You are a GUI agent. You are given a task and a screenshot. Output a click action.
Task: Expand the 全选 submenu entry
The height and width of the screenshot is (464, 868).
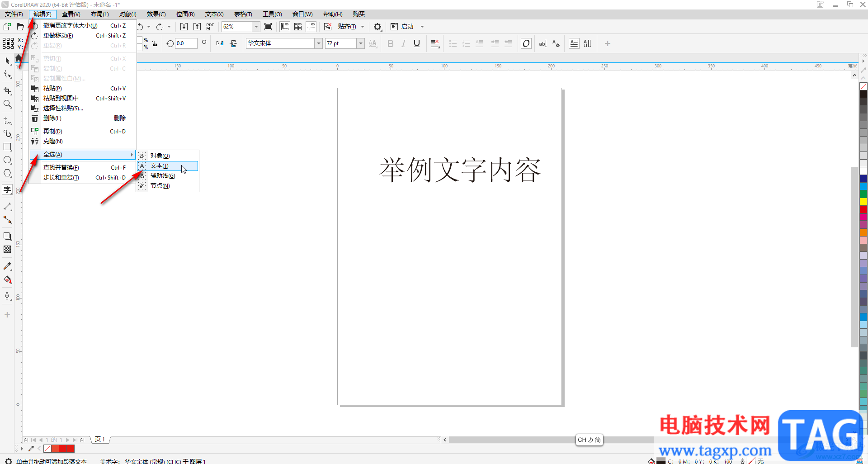pyautogui.click(x=83, y=155)
